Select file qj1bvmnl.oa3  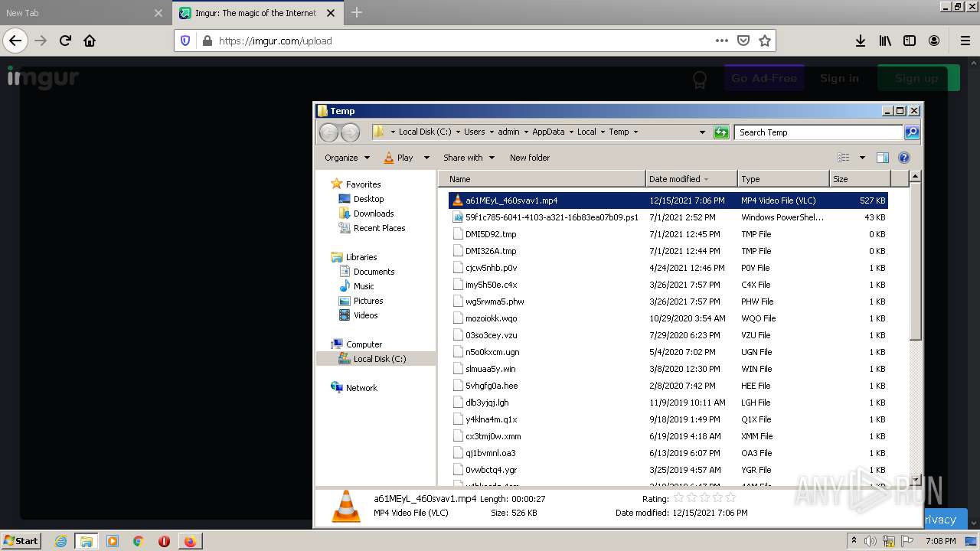click(x=668, y=453)
